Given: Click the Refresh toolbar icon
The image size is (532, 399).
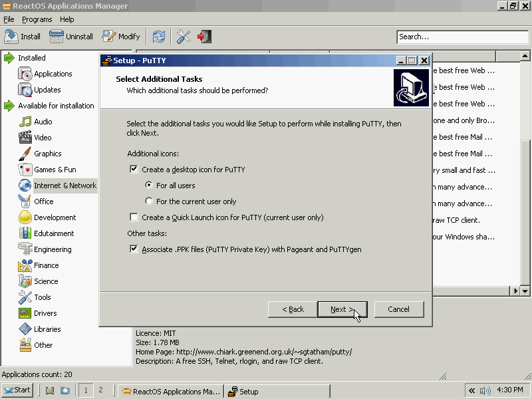Looking at the screenshot, I should click(x=159, y=37).
